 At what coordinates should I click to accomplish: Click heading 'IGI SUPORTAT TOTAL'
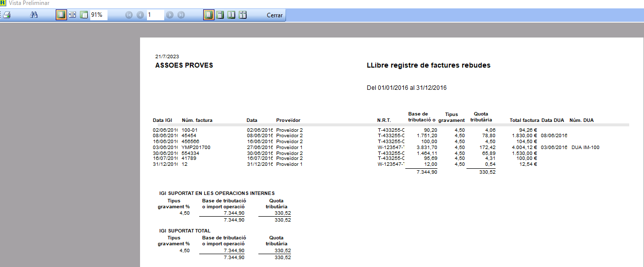tap(185, 230)
